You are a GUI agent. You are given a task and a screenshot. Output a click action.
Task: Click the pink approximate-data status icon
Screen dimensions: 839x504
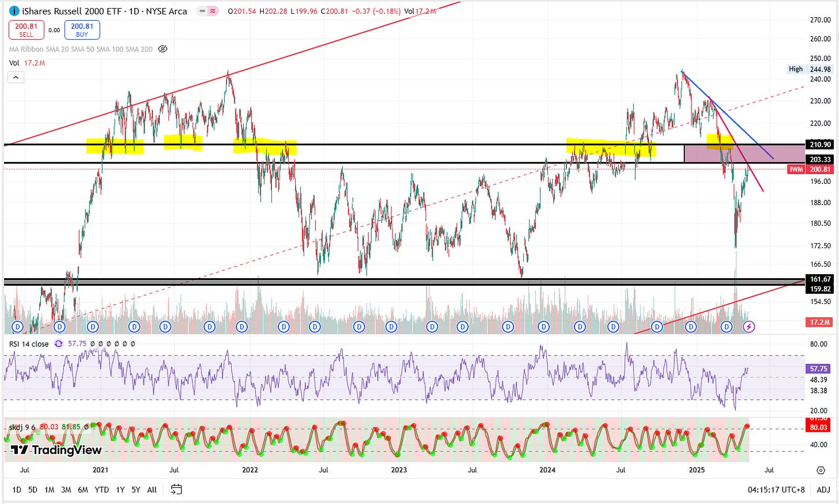pos(213,11)
